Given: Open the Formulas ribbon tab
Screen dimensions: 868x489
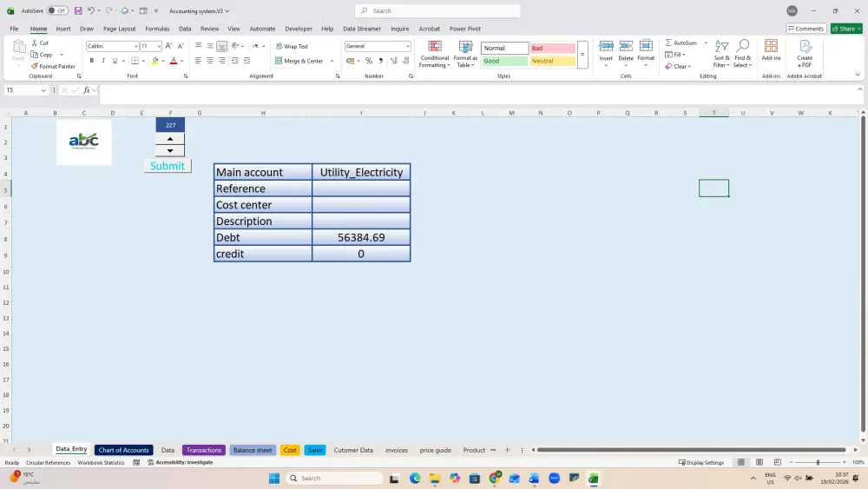Looking at the screenshot, I should [157, 29].
